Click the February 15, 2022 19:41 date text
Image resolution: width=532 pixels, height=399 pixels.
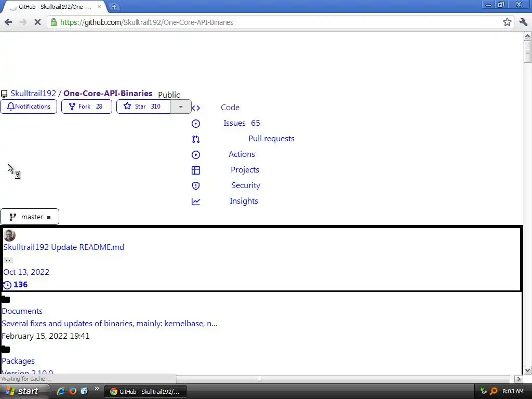tap(46, 336)
